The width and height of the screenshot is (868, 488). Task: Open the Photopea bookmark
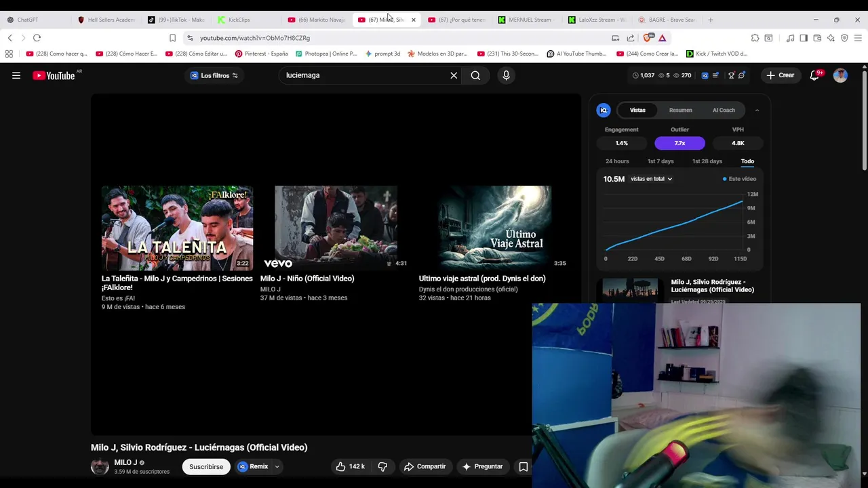click(x=326, y=54)
